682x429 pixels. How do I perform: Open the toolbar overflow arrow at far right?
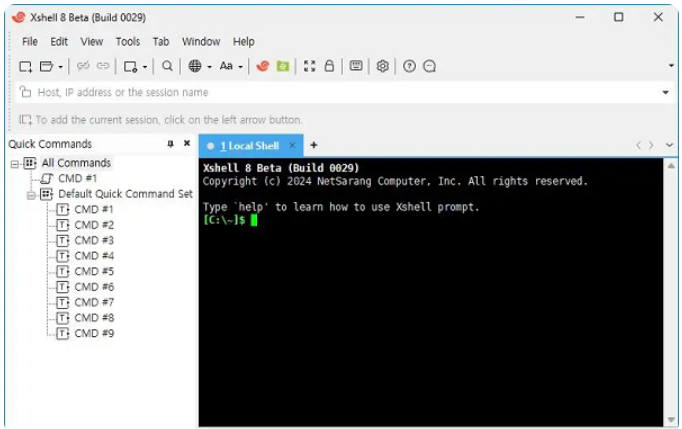tap(671, 66)
